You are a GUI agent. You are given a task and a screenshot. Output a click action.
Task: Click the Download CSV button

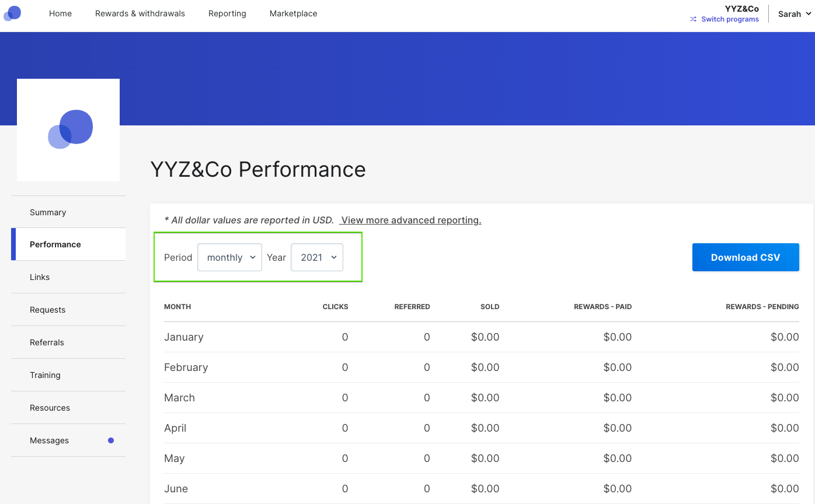746,257
